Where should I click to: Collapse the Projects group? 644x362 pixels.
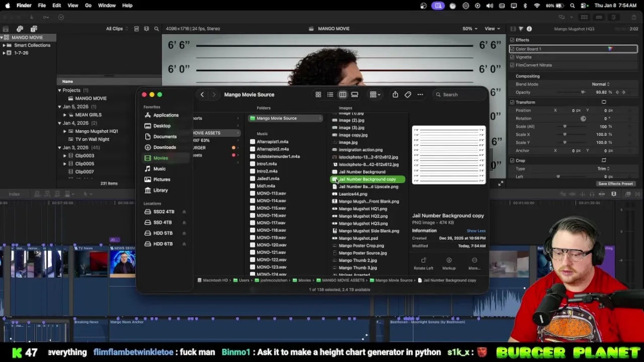point(59,90)
